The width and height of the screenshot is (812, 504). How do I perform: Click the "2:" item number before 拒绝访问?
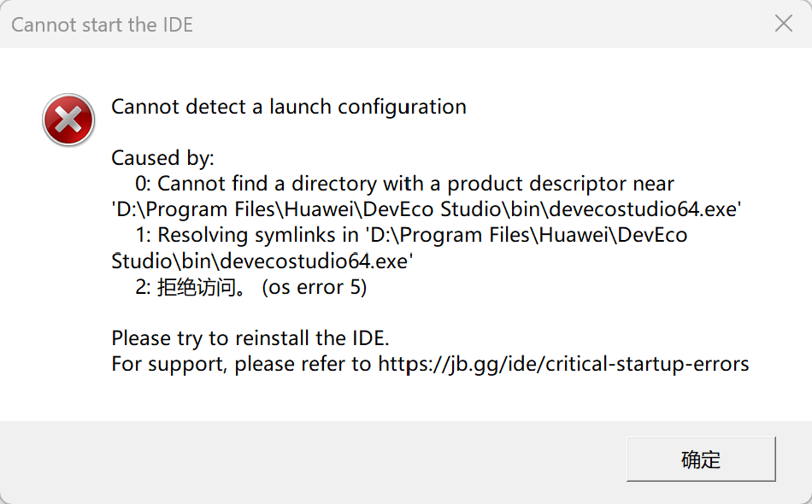[144, 287]
